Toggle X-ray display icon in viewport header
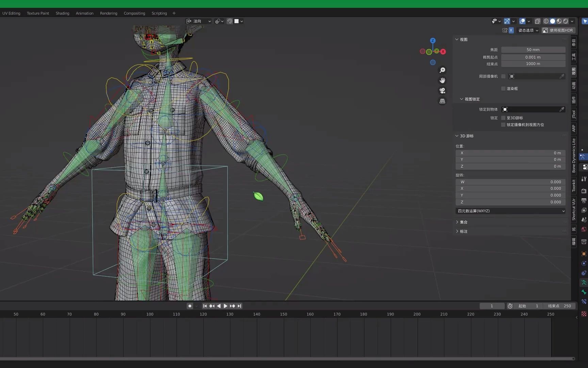The image size is (588, 368). tap(538, 21)
